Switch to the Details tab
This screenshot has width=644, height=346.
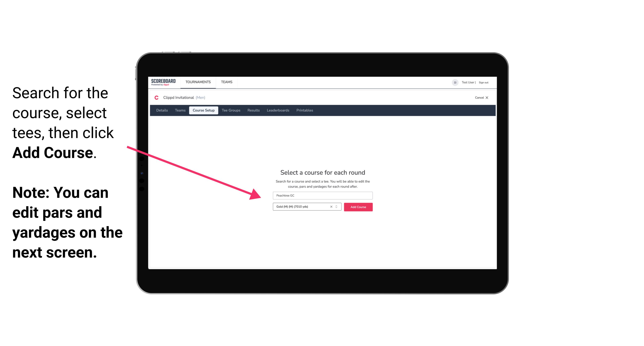(161, 110)
